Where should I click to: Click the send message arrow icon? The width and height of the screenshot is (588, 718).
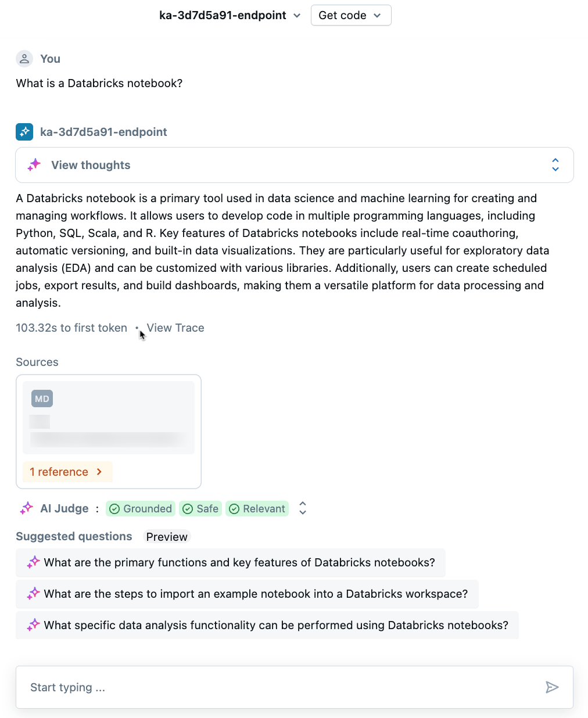[x=552, y=687]
